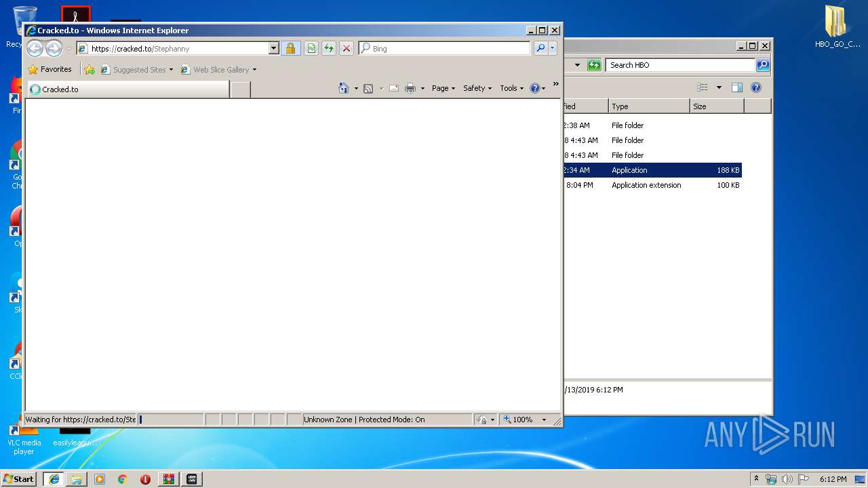Click the Favorites button
This screenshot has height=488, width=868.
coord(50,69)
